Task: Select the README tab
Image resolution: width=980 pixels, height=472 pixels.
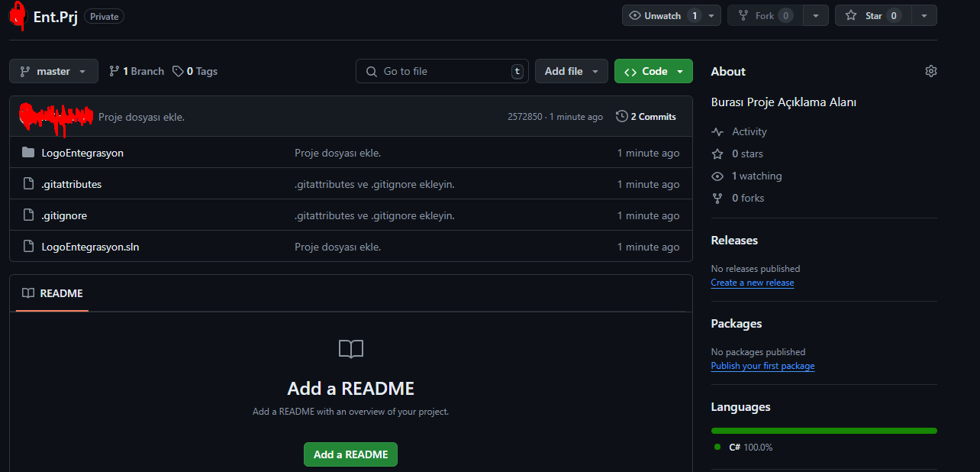Action: click(52, 293)
